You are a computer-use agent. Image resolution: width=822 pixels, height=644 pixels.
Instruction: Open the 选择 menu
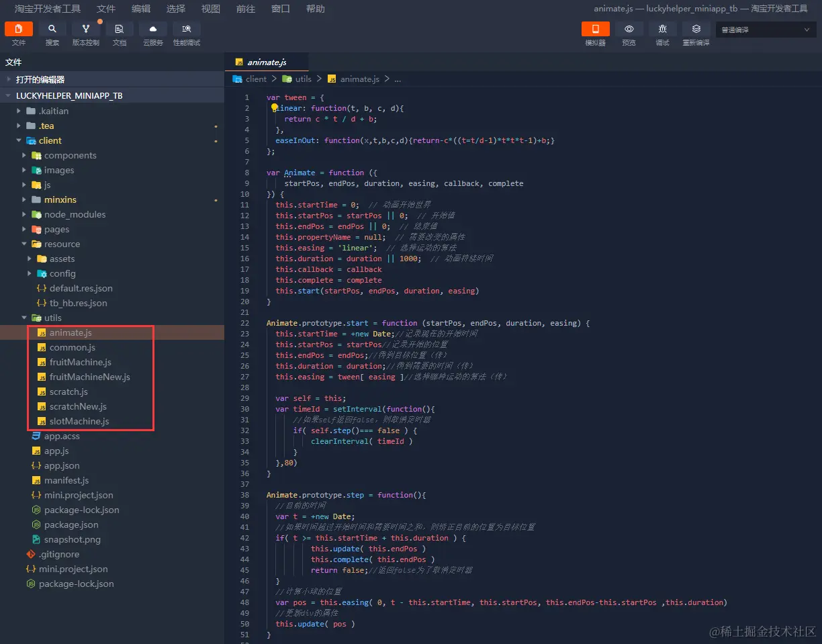coord(176,9)
